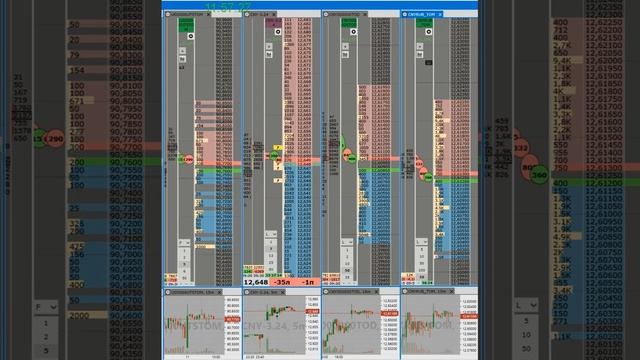This screenshot has width=640, height=360.
Task: Open the 'L' dropdown in the right background window
Action: coord(526,305)
